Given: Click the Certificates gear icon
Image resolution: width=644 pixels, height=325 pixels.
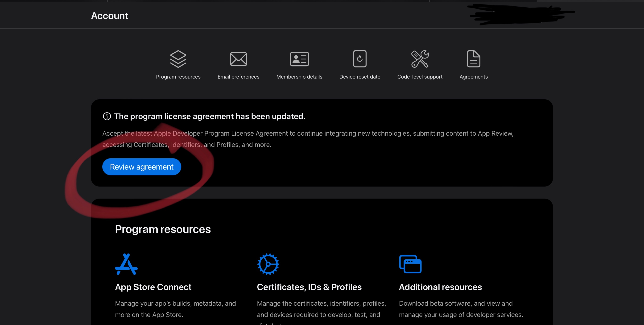Looking at the screenshot, I should [268, 264].
